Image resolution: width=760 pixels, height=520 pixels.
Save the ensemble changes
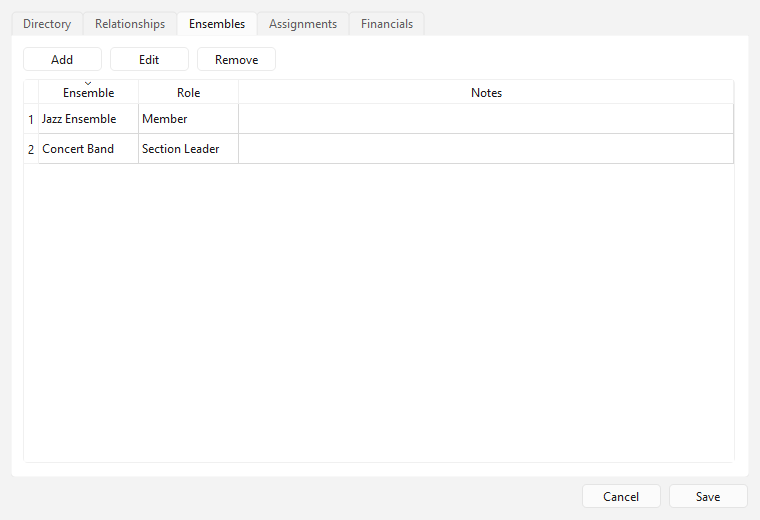pyautogui.click(x=708, y=496)
